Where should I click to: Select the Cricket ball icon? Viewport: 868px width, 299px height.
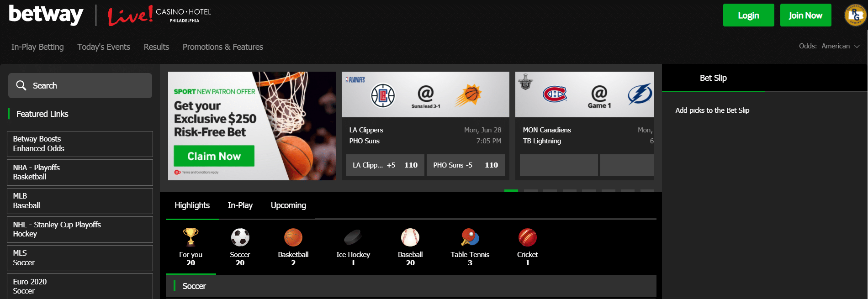[528, 237]
